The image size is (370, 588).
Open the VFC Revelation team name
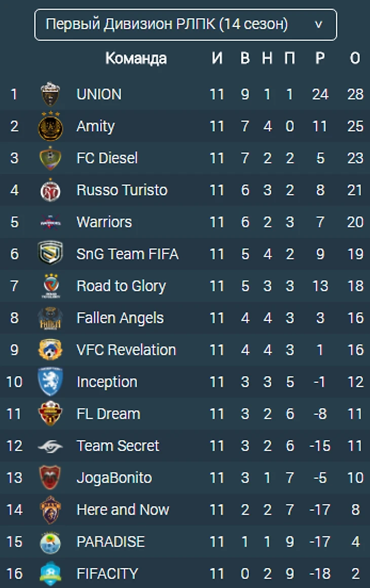(126, 350)
